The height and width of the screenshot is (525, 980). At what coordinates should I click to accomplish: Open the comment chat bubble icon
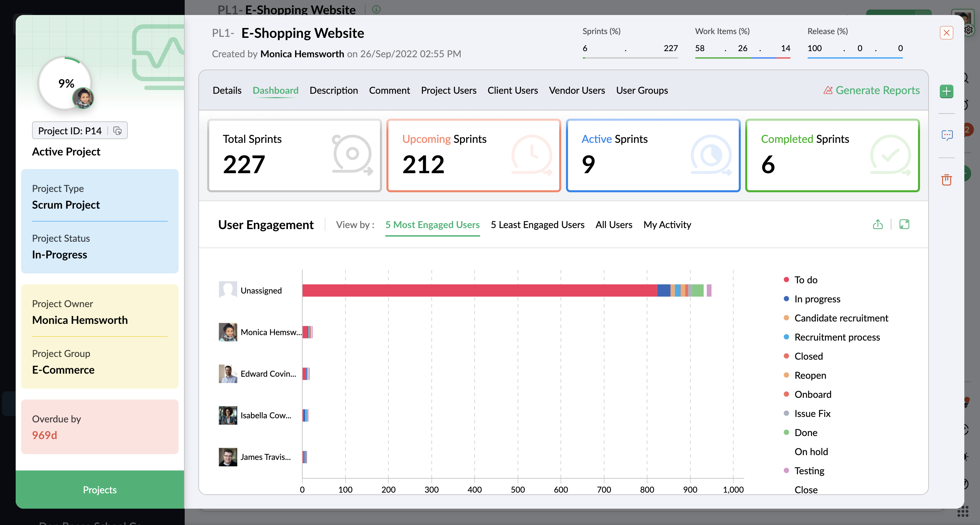(x=947, y=135)
